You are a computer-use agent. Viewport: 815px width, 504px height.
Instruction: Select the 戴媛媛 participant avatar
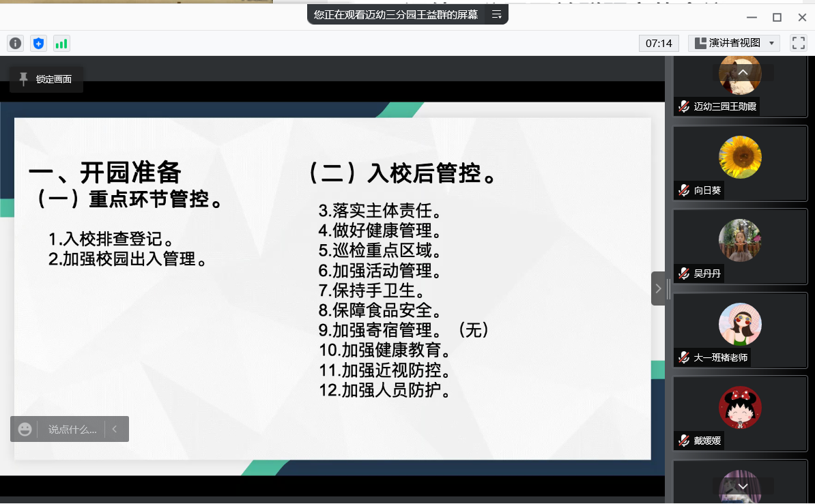(740, 407)
